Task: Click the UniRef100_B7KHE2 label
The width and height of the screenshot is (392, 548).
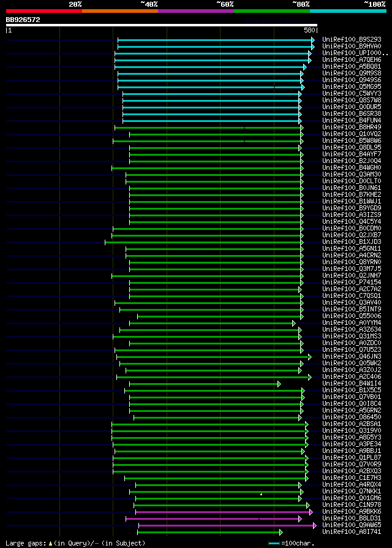Action: pos(352,195)
